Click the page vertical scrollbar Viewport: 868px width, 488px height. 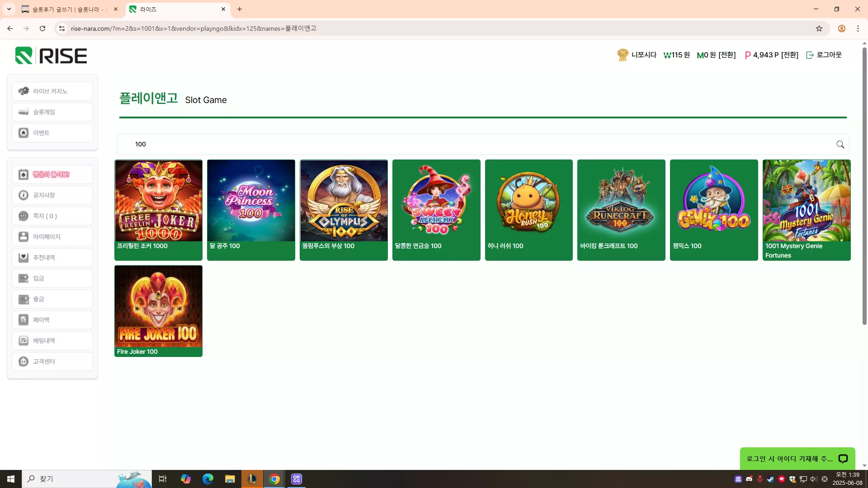(x=864, y=186)
